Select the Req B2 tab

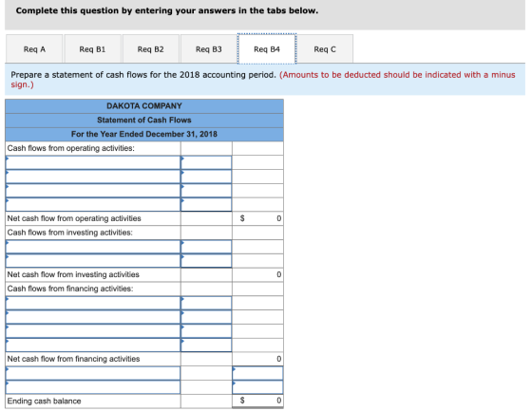(151, 48)
